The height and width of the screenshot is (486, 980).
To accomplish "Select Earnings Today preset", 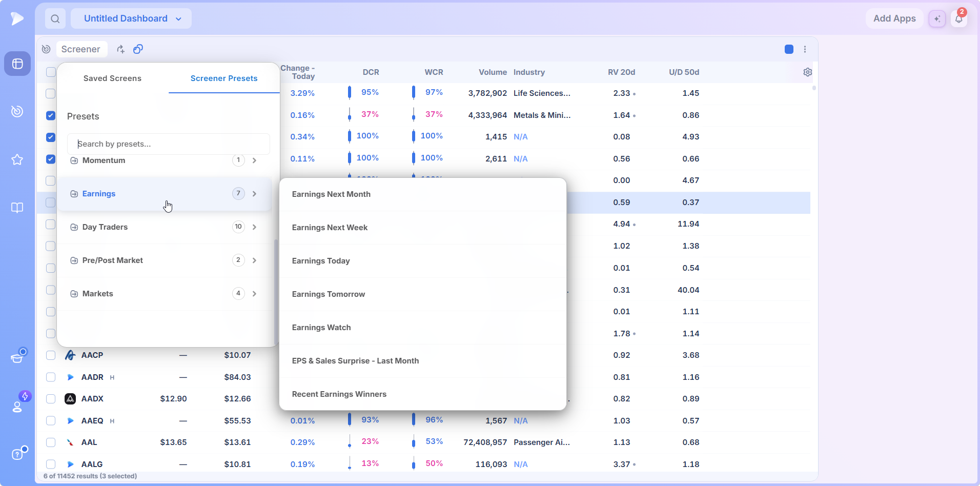I will [x=423, y=261].
